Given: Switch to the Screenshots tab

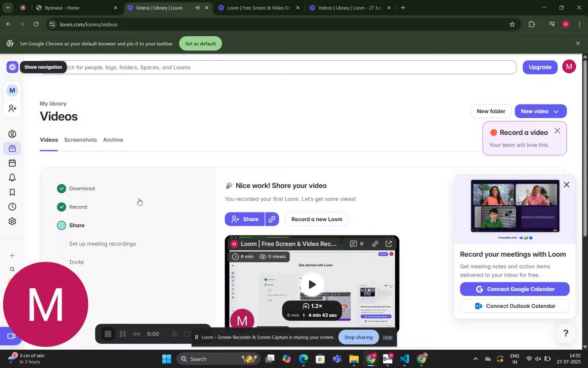Looking at the screenshot, I should (x=80, y=140).
